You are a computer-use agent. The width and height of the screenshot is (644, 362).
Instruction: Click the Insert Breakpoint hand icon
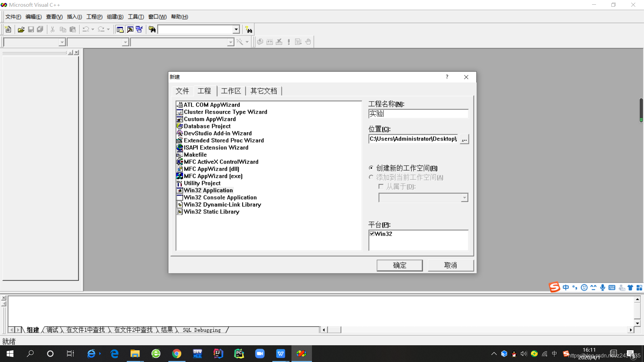308,42
